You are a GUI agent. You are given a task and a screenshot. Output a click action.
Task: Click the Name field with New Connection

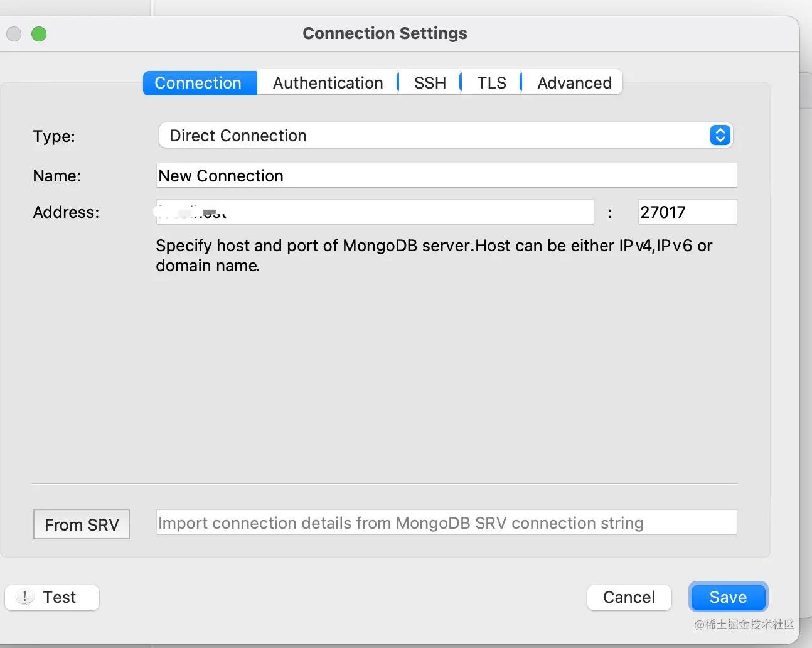pyautogui.click(x=446, y=176)
